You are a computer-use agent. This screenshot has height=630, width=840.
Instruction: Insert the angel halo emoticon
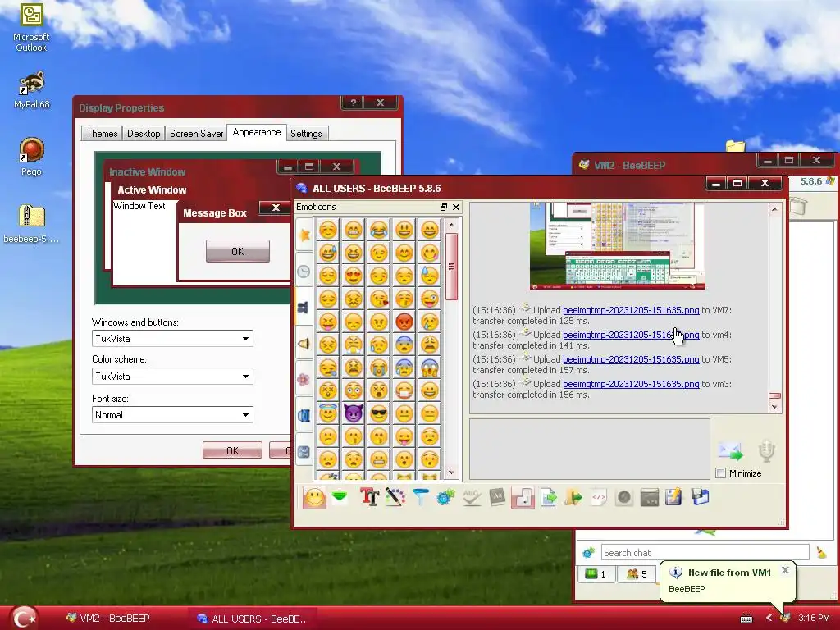(x=328, y=413)
